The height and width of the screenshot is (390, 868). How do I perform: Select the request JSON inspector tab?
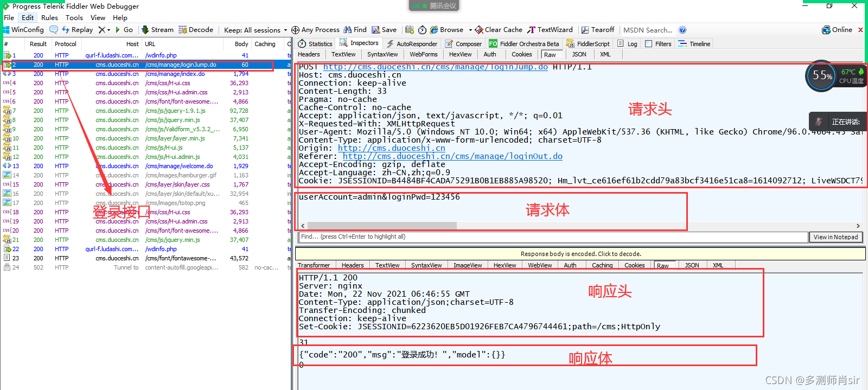coord(579,54)
